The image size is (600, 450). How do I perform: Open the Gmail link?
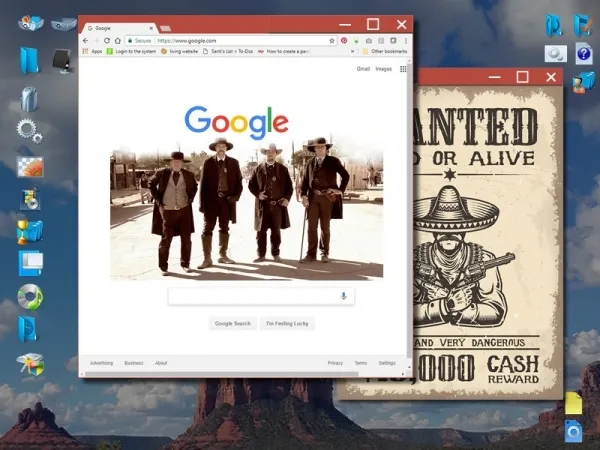tap(363, 69)
